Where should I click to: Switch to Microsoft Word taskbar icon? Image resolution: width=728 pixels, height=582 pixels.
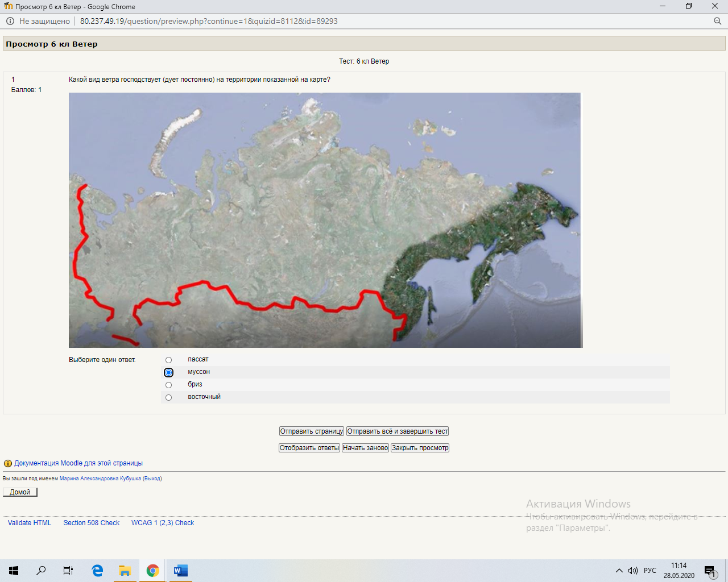(x=180, y=571)
